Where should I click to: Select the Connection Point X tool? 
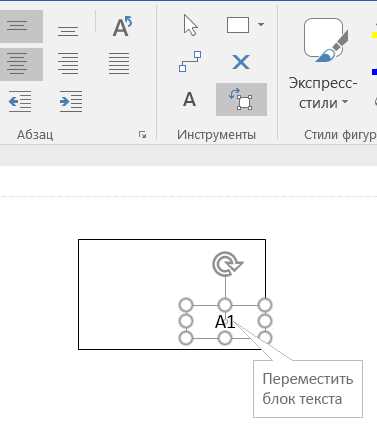tap(241, 62)
